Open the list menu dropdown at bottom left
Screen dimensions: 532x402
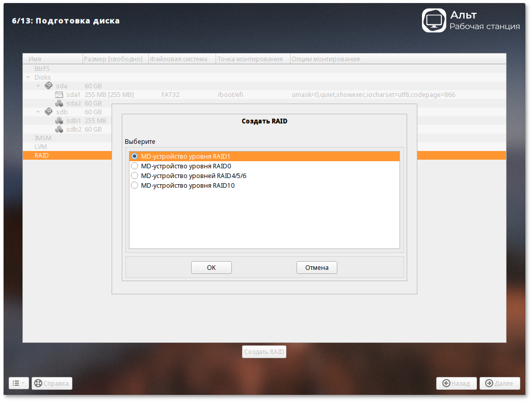[18, 383]
